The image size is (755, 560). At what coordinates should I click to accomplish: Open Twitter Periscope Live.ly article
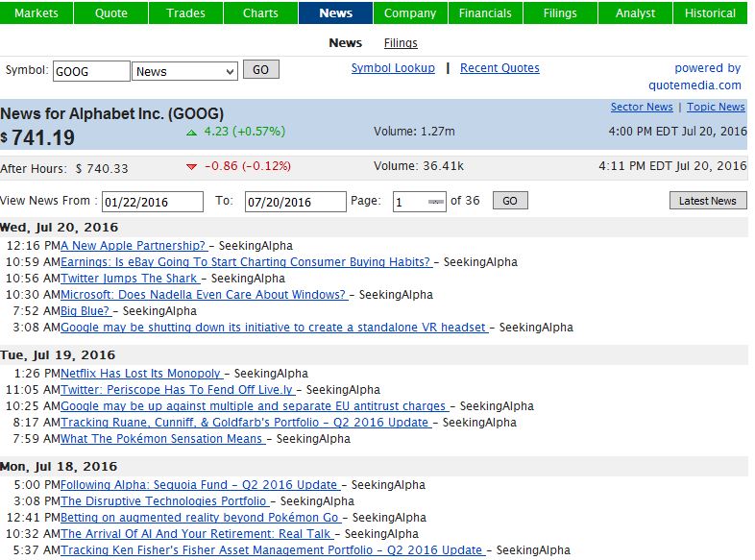coord(177,390)
